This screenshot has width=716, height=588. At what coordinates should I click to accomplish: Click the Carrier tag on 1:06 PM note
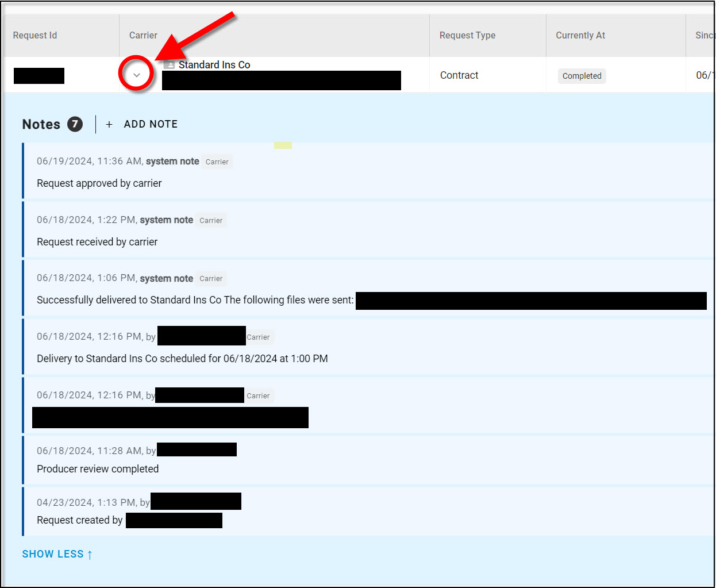coord(211,278)
